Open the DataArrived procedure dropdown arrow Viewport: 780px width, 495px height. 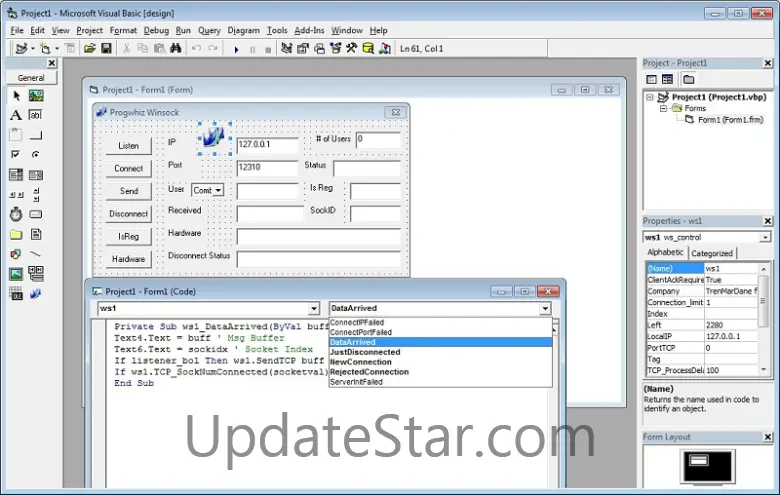pos(545,308)
